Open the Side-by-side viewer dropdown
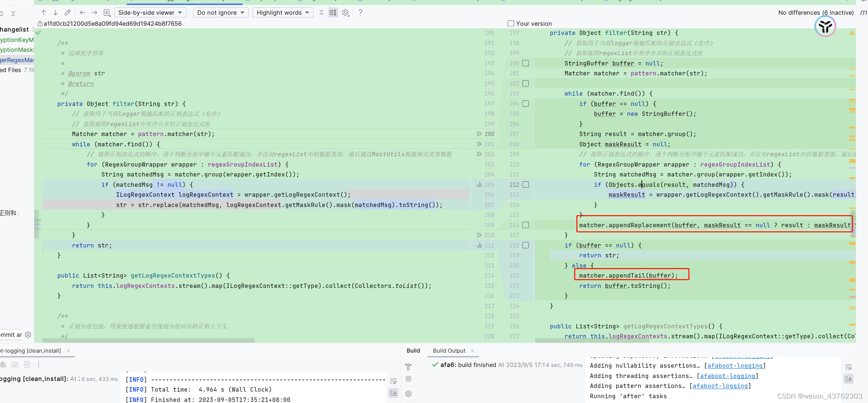The width and height of the screenshot is (868, 403). coord(150,12)
